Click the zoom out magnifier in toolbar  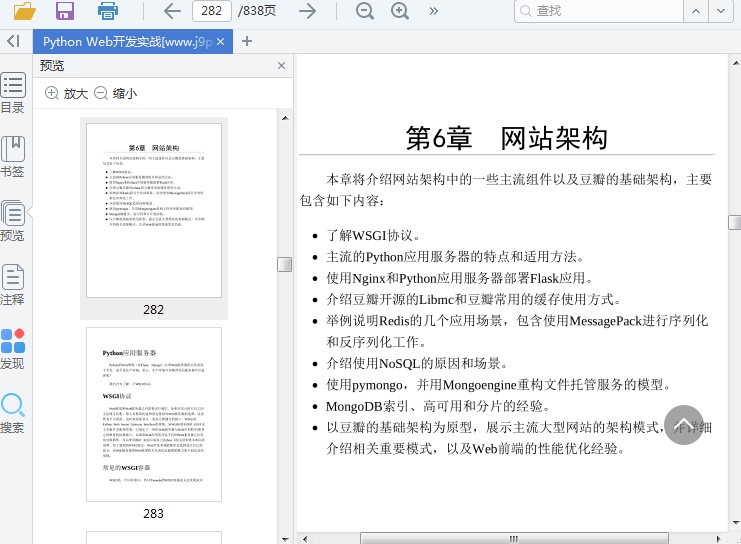[x=365, y=11]
